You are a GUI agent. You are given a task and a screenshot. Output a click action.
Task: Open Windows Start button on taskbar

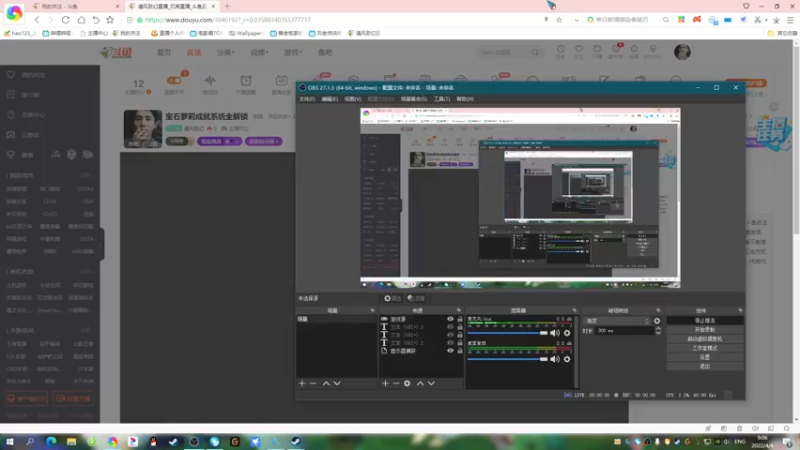[x=9, y=442]
